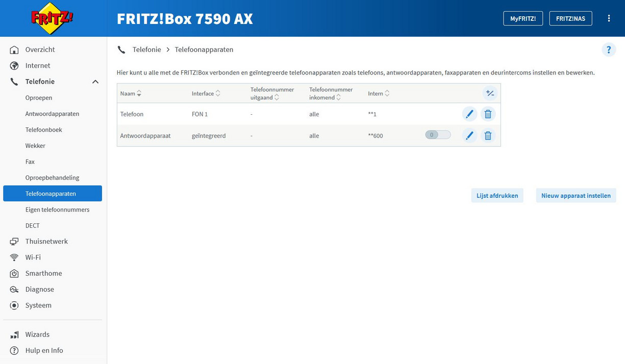Viewport: 625px width, 364px height.
Task: Click the Telefonie breadcrumb link
Action: [147, 49]
